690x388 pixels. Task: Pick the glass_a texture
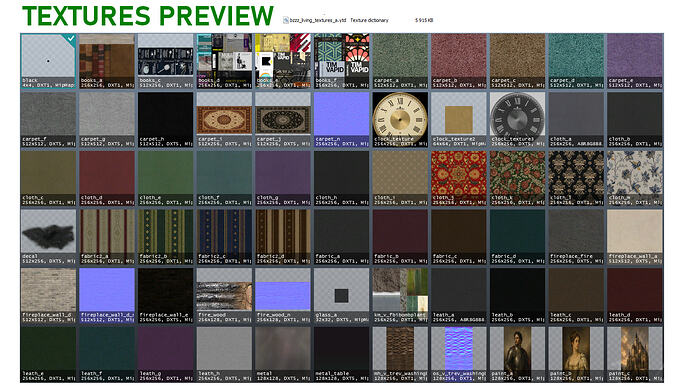[x=341, y=296]
